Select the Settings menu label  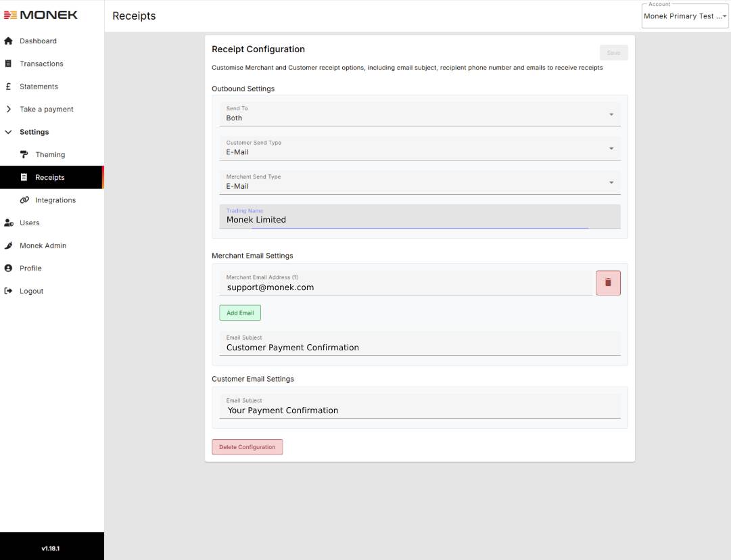click(34, 132)
